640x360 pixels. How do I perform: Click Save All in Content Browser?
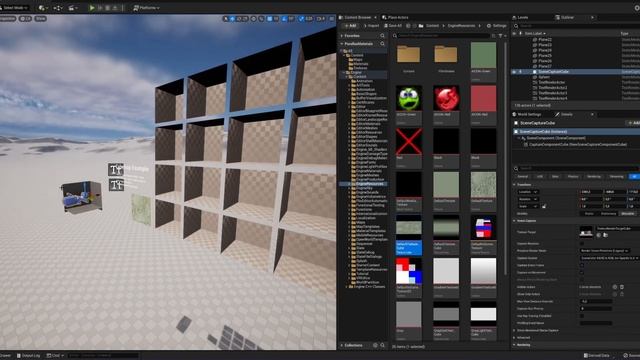(393, 26)
